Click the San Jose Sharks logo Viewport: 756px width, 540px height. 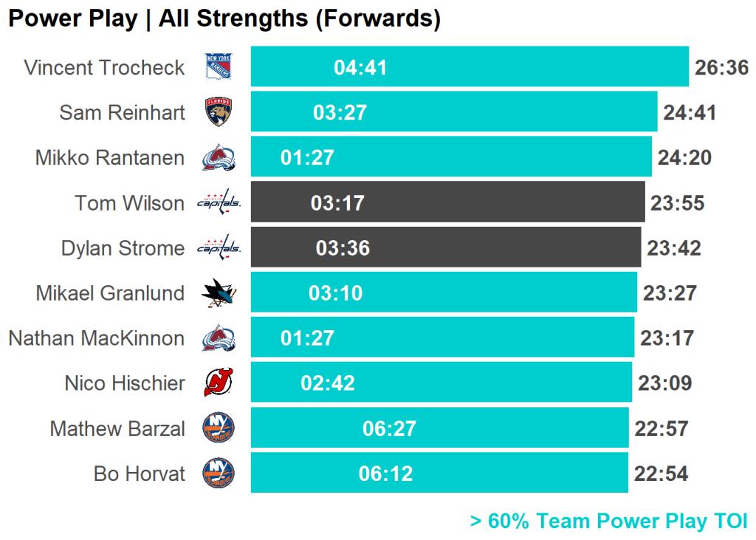219,293
